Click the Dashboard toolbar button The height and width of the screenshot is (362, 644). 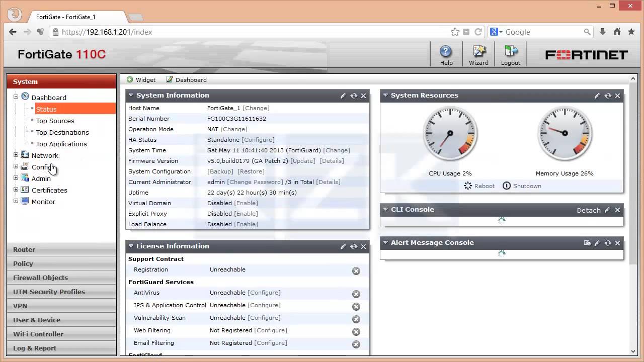(x=186, y=79)
